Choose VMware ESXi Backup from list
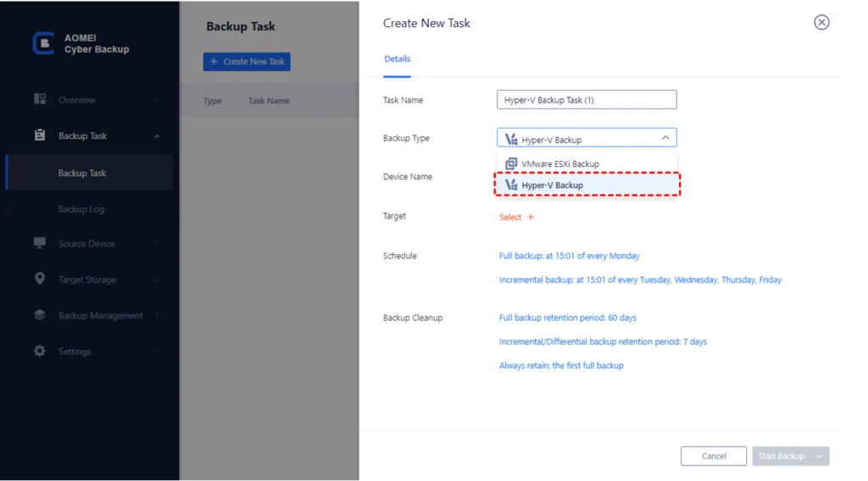 click(x=559, y=164)
